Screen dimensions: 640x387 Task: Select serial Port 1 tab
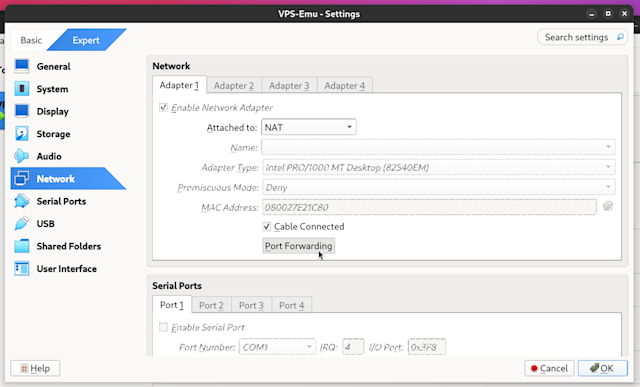click(172, 305)
